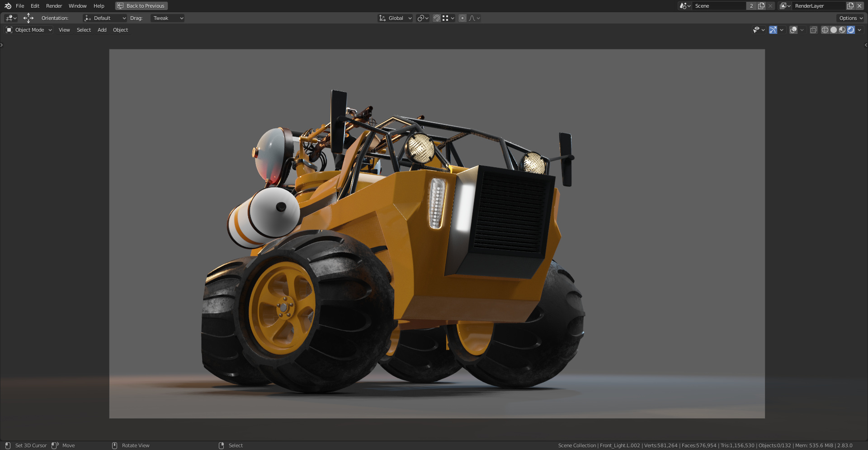Click the Faces:576,954 status entry
The image size is (868, 450).
coord(699,445)
